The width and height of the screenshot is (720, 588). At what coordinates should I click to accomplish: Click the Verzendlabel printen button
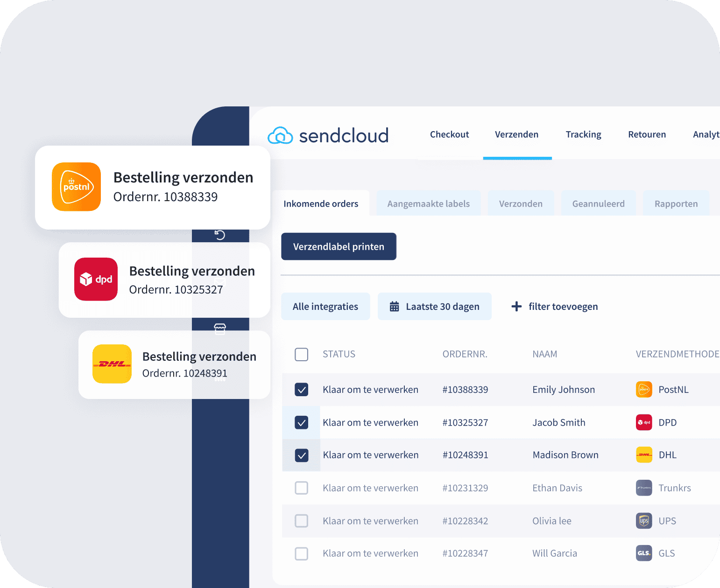tap(339, 246)
